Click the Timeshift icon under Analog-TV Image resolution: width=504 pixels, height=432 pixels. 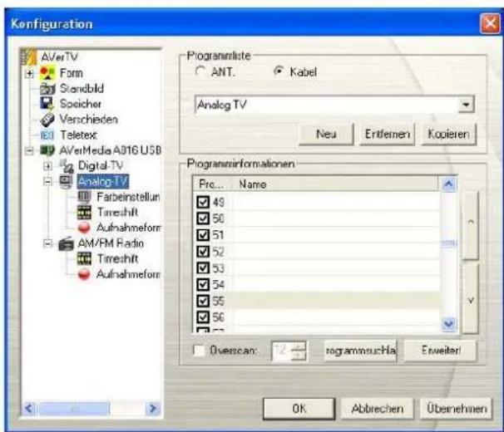pos(85,213)
